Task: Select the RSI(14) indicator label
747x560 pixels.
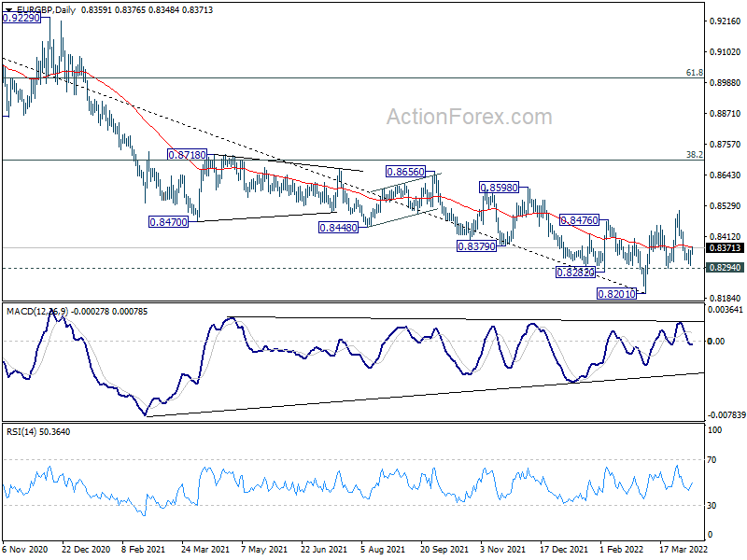Action: (x=21, y=432)
